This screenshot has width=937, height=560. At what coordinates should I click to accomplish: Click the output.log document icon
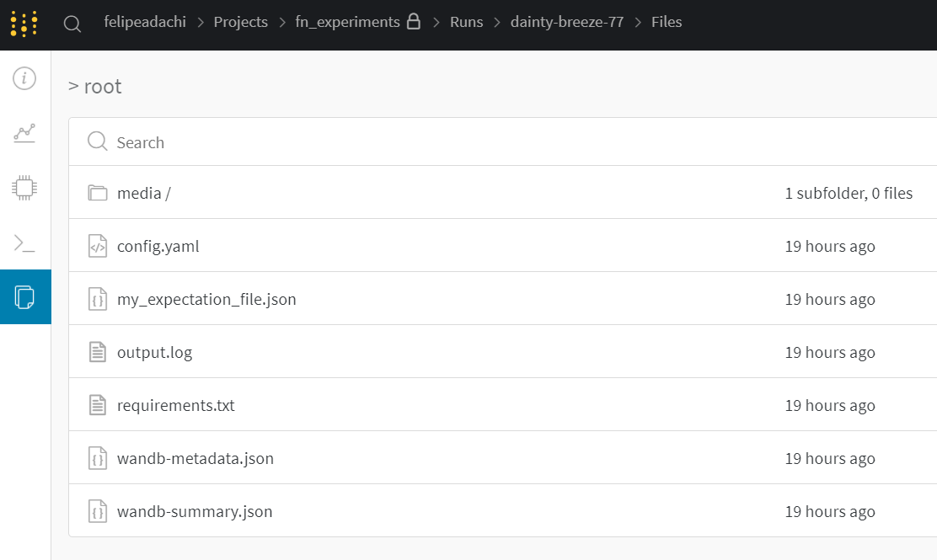click(x=98, y=353)
